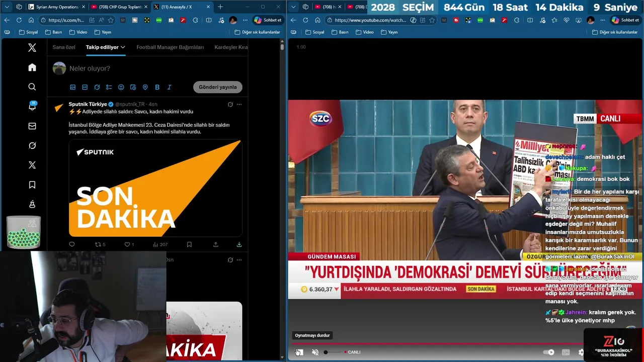Repost the Sputnik Türkiye post

(x=100, y=244)
